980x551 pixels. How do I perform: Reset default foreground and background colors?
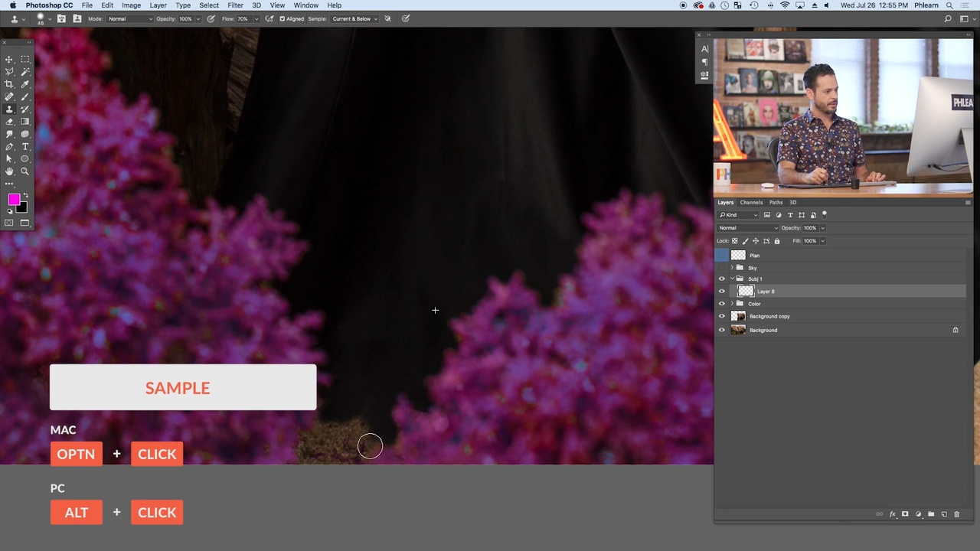(10, 210)
